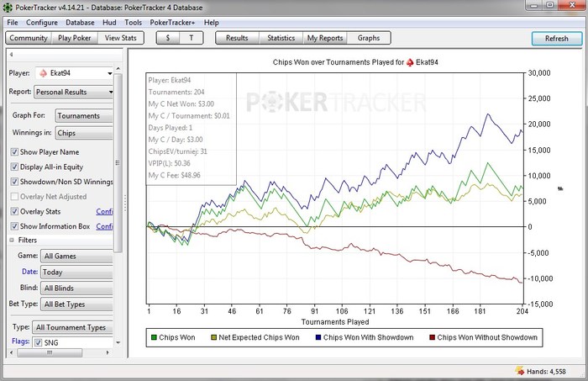Click Configure link next to Overlay Stats
The image size is (588, 381).
point(104,211)
